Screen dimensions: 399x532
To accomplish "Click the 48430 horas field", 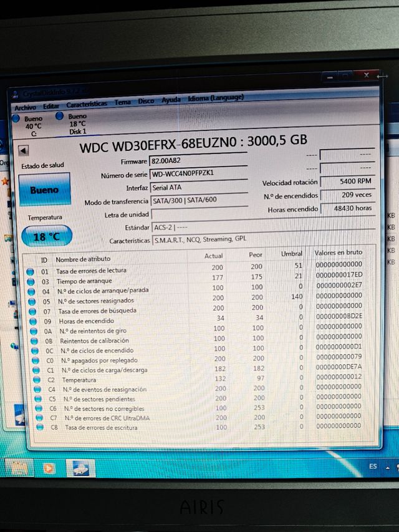I will click(347, 208).
